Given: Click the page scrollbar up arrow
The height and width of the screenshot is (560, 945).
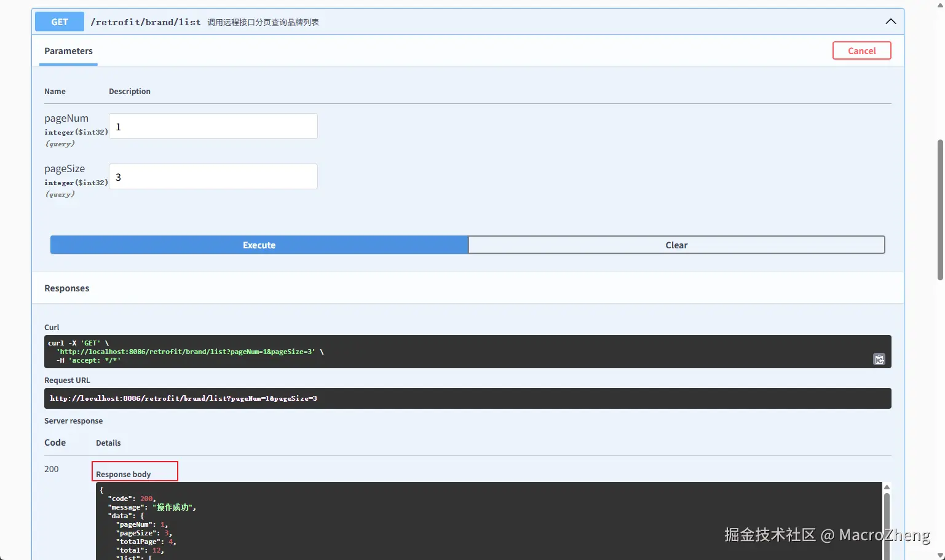Looking at the screenshot, I should pyautogui.click(x=939, y=4).
